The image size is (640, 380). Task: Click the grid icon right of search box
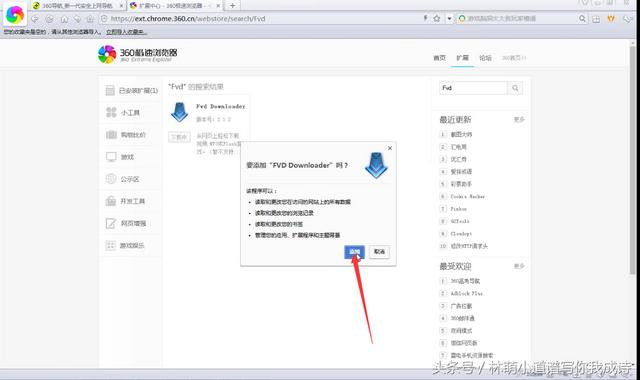click(596, 19)
